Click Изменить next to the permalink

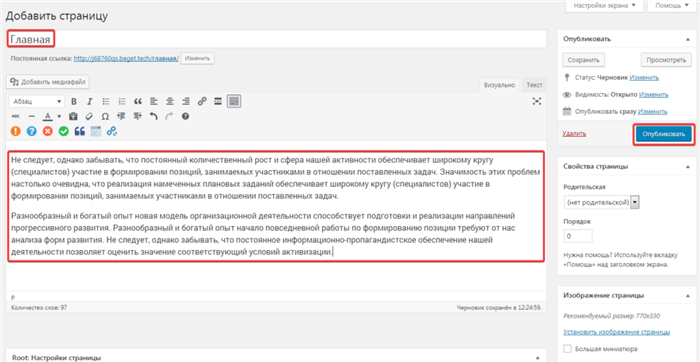point(197,58)
